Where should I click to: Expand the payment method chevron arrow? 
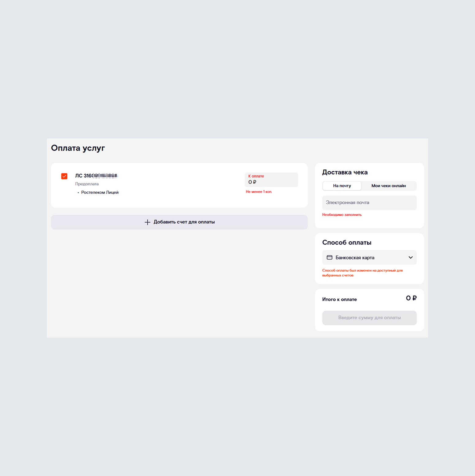click(x=410, y=258)
